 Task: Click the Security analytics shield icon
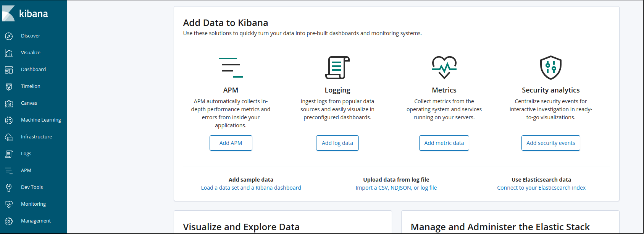coord(551,67)
